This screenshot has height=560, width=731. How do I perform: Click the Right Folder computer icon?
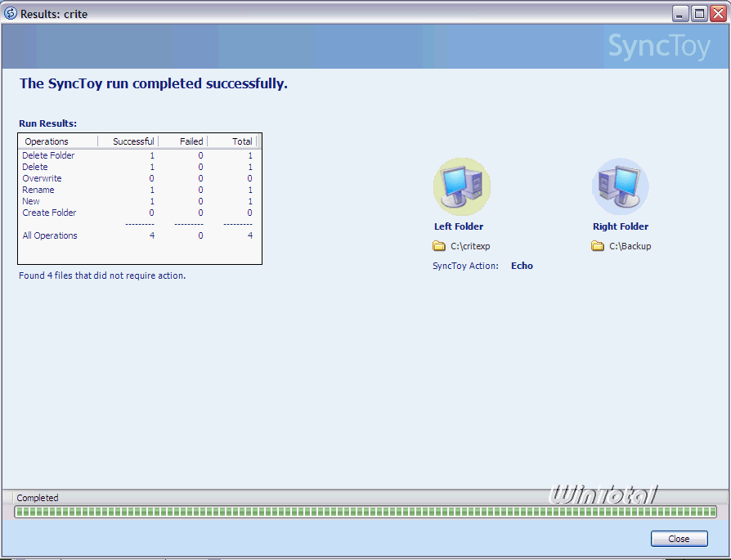click(620, 186)
